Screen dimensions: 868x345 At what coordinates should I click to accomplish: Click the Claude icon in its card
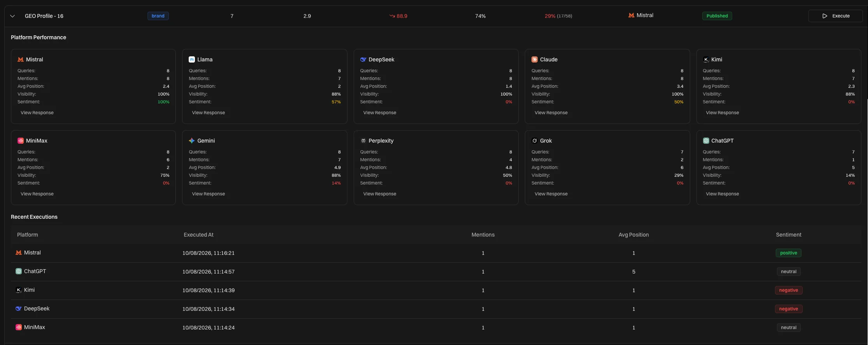tap(535, 59)
